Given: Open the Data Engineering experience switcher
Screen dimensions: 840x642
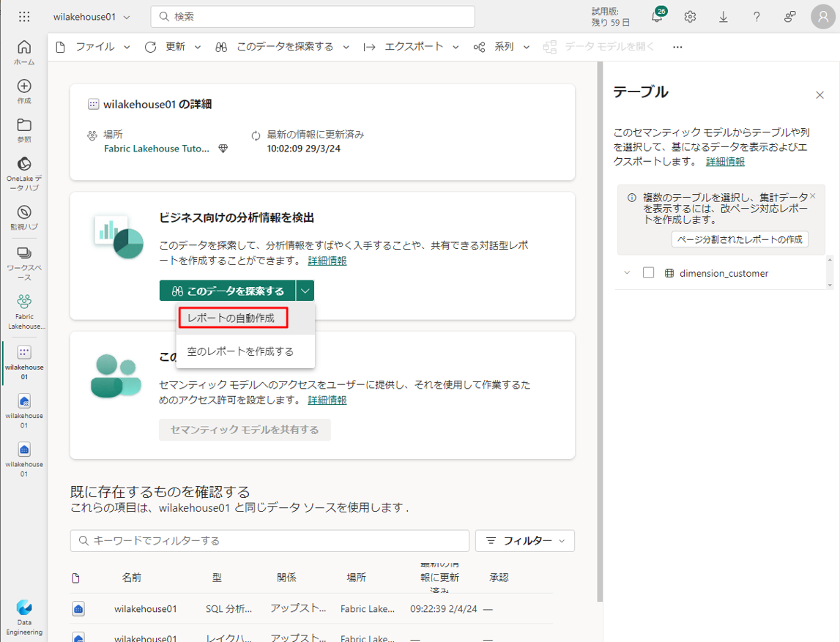Looking at the screenshot, I should 24,617.
